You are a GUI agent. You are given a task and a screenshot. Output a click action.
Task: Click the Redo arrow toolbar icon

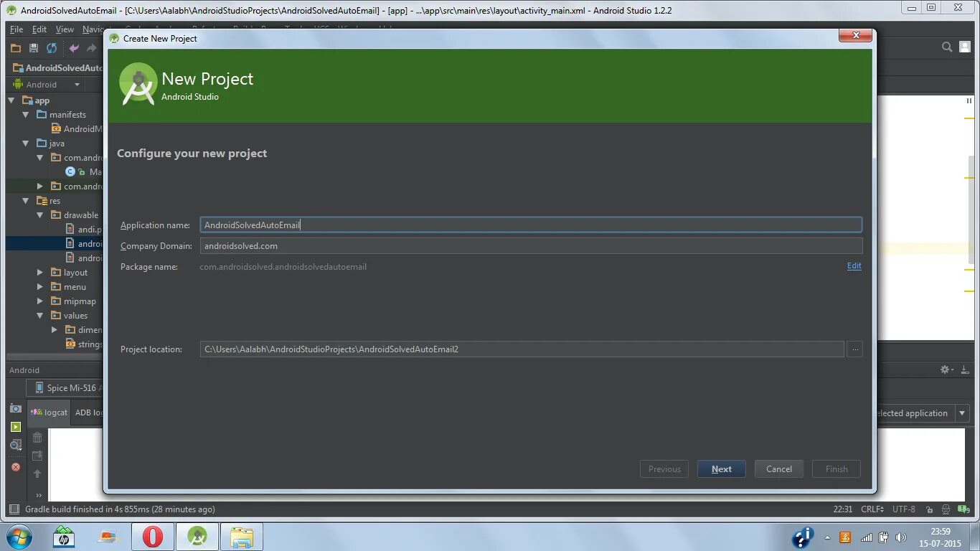(x=91, y=48)
